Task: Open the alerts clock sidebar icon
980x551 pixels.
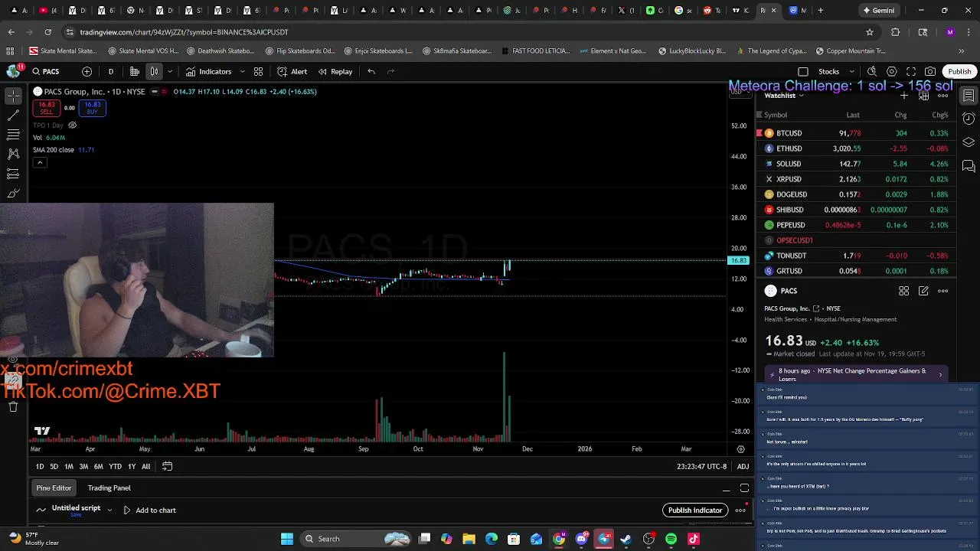Action: [x=969, y=119]
